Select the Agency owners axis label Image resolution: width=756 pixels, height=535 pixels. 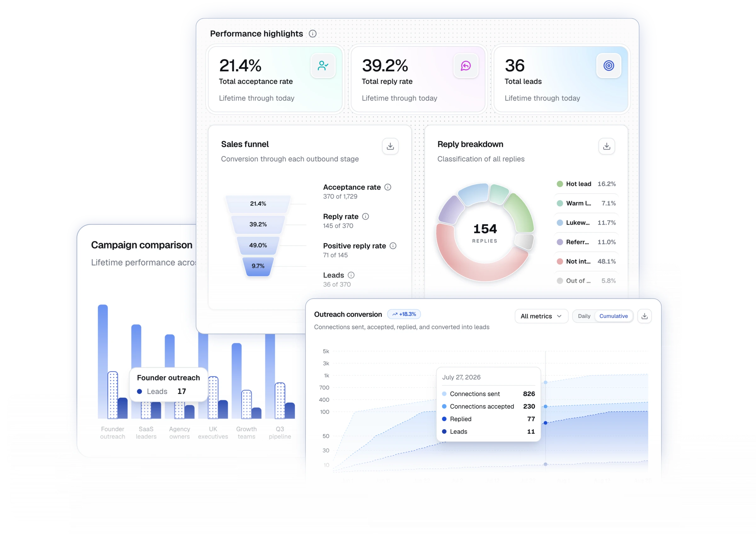180,433
